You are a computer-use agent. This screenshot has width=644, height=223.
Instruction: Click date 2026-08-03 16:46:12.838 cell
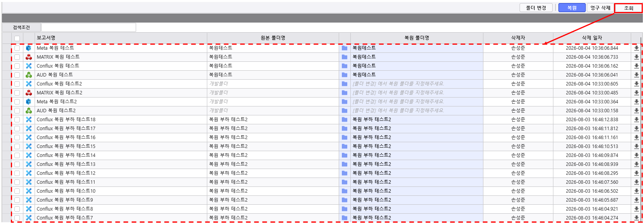pos(592,120)
